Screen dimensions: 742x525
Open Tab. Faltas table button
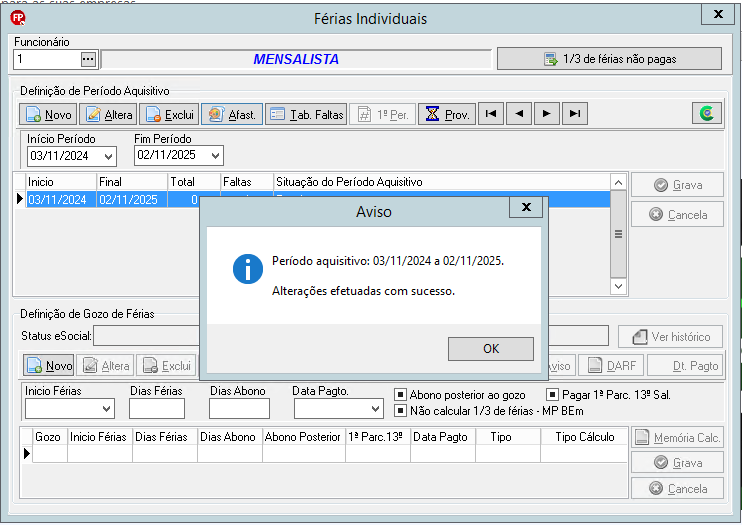pos(306,114)
